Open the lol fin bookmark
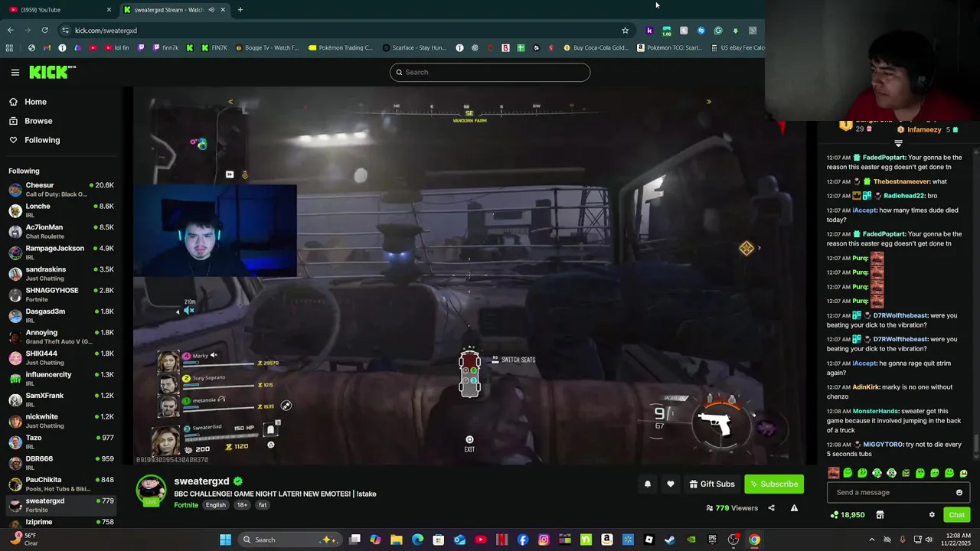Image resolution: width=980 pixels, height=551 pixels. pyautogui.click(x=116, y=47)
